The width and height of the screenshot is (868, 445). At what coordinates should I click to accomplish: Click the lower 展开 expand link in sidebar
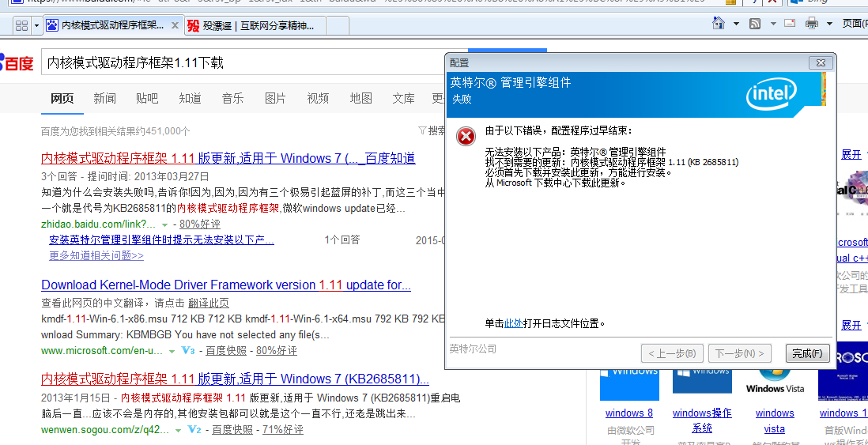(x=851, y=325)
